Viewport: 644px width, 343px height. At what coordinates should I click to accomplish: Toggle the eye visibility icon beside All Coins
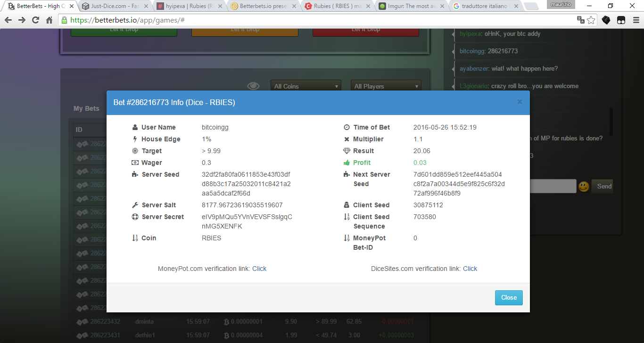tap(254, 86)
